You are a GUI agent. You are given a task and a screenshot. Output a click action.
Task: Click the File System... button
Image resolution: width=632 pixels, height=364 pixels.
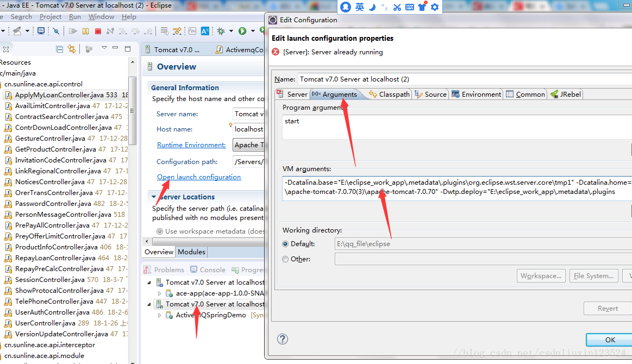[x=594, y=276]
